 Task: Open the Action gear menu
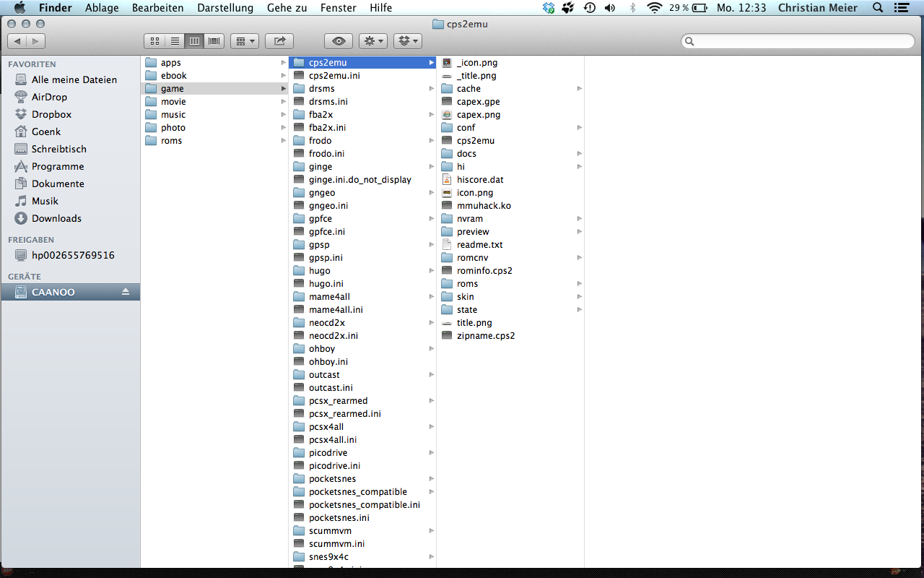373,41
